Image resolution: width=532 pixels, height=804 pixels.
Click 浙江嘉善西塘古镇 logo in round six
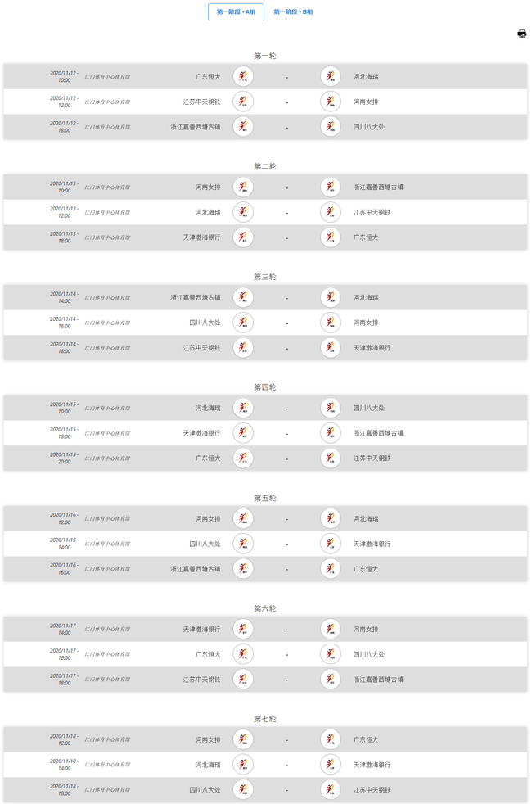(331, 679)
